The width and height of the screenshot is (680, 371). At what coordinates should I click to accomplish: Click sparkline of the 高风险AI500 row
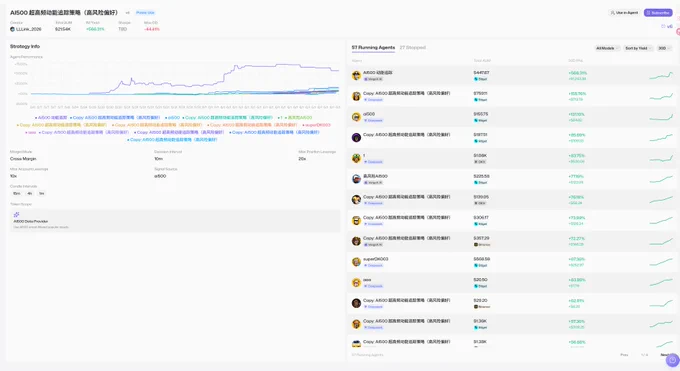[661, 179]
